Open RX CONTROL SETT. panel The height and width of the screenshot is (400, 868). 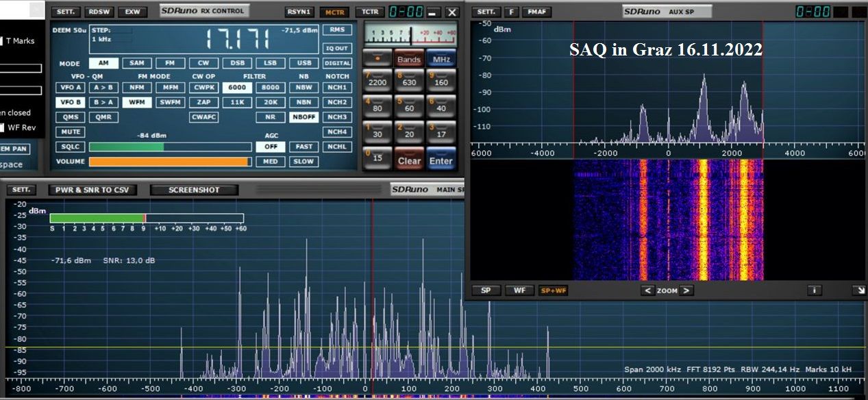[x=66, y=12]
